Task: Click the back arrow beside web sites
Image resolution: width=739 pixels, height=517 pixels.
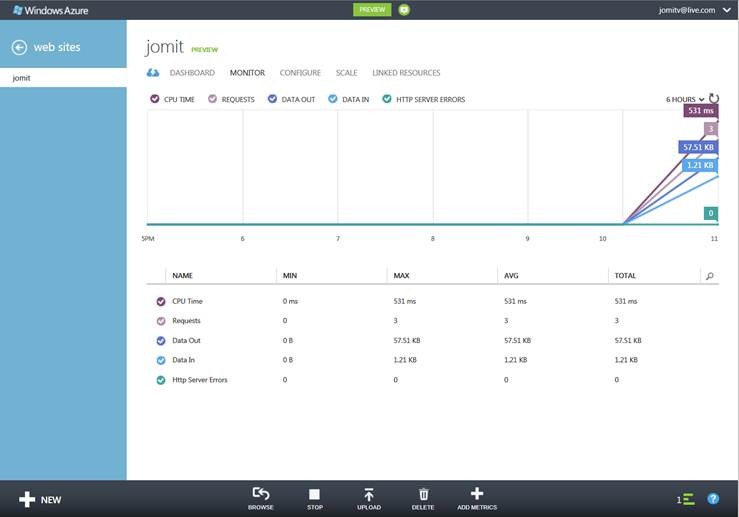Action: click(19, 48)
